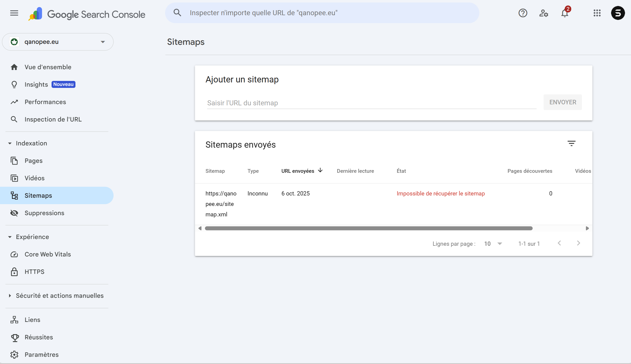Click the sitemap table horizontal scrollbar
This screenshot has width=631, height=364.
[x=369, y=228]
